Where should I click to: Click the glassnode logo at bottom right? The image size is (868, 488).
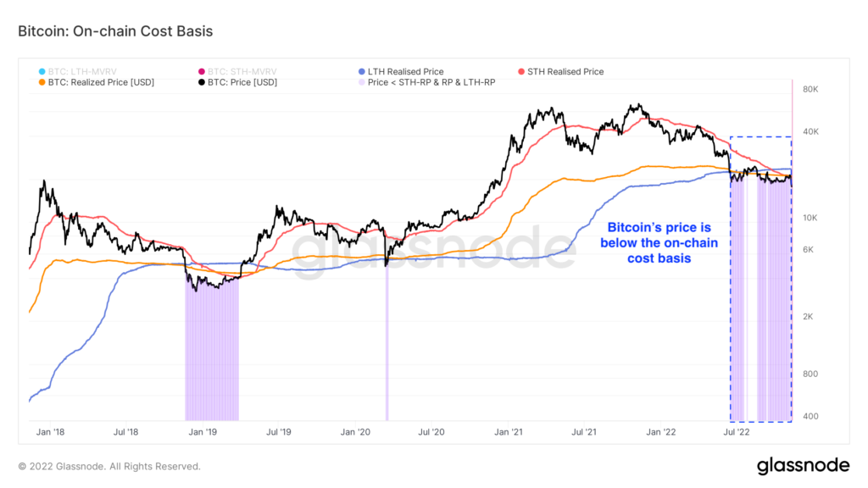[802, 465]
